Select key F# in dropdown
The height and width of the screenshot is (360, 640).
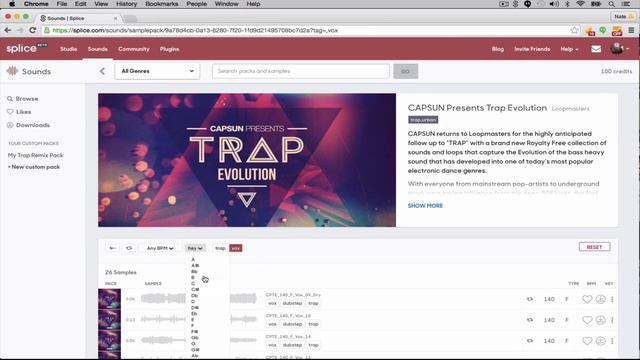coord(195,332)
